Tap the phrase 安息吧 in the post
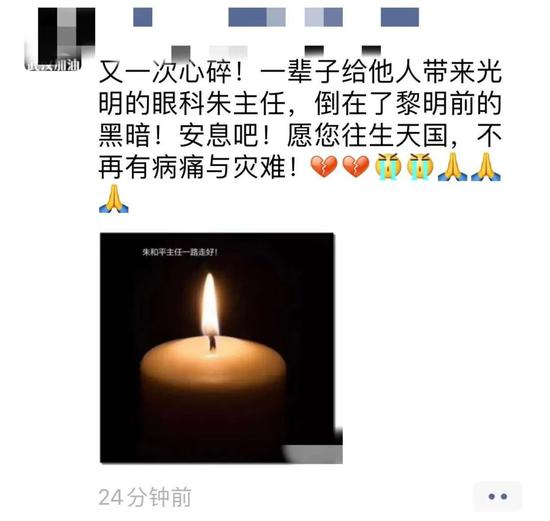 (x=219, y=135)
